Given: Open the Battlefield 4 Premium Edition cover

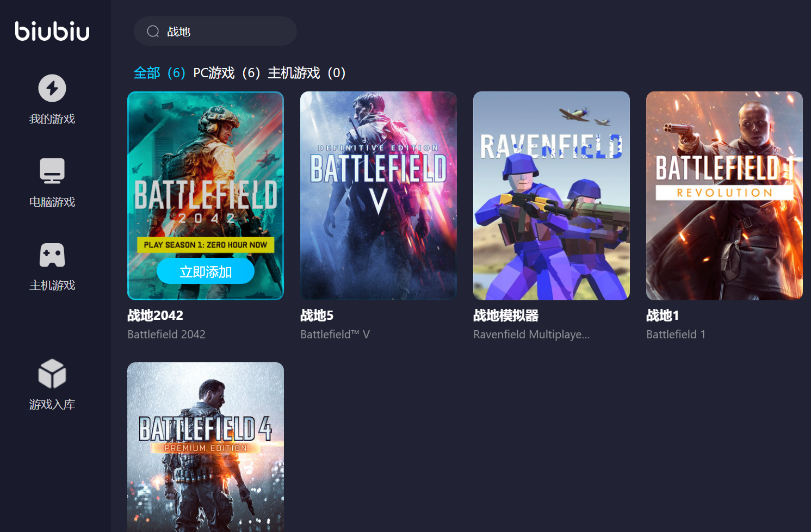Looking at the screenshot, I should coord(206,446).
